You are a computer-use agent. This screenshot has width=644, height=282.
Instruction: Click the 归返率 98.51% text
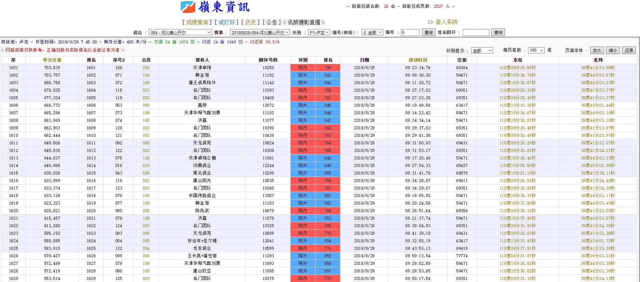click(x=264, y=42)
